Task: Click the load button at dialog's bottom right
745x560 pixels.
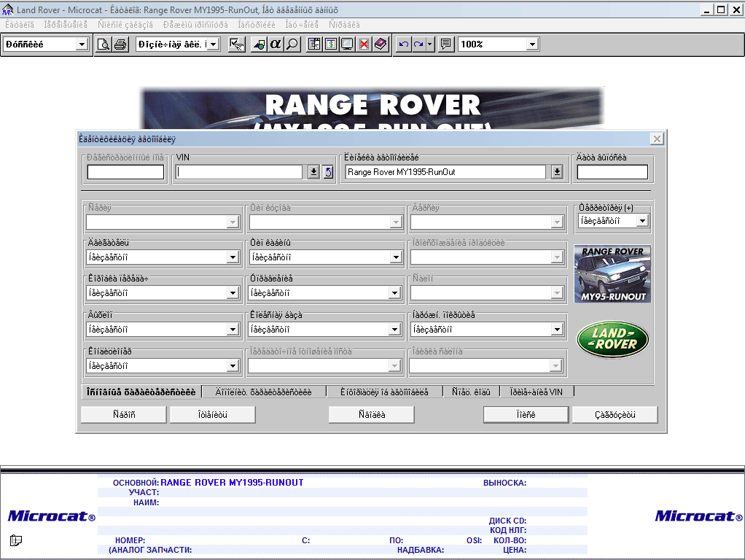Action: pos(615,415)
